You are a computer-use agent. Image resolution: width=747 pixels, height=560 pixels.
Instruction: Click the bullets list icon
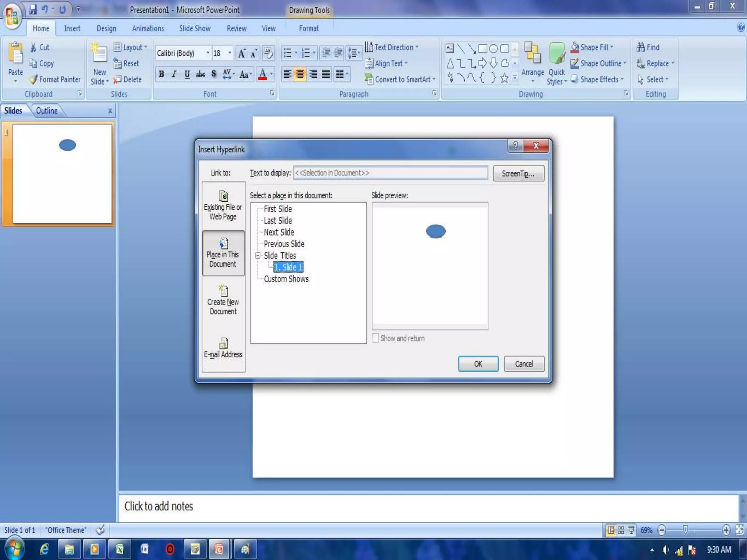click(287, 53)
